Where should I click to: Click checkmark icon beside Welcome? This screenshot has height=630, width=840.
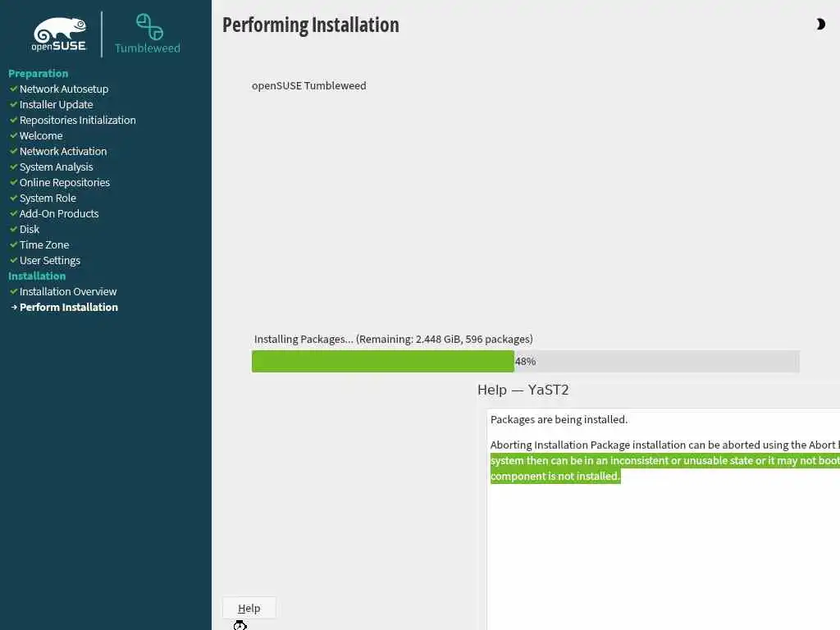point(13,135)
